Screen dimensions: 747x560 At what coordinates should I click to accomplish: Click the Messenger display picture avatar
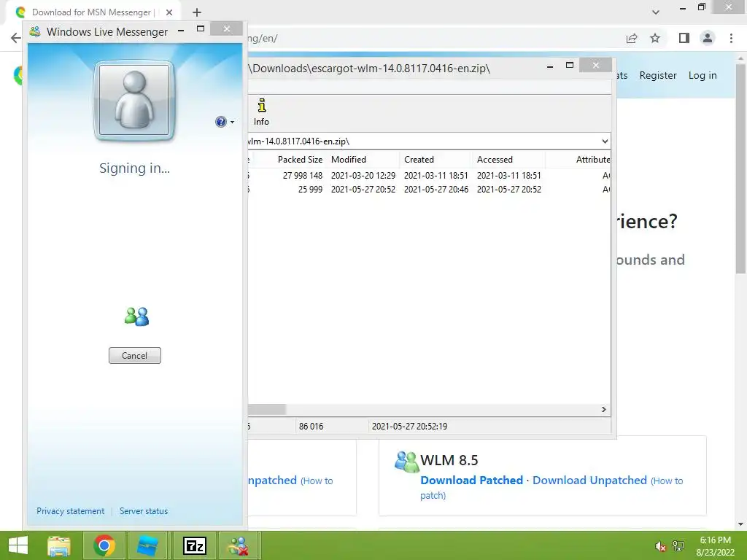[134, 101]
